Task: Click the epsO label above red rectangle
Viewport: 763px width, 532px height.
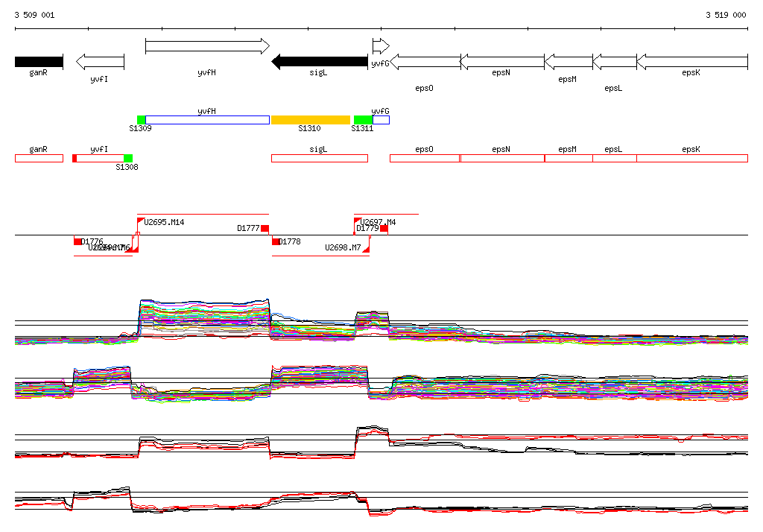Action: pyautogui.click(x=424, y=150)
